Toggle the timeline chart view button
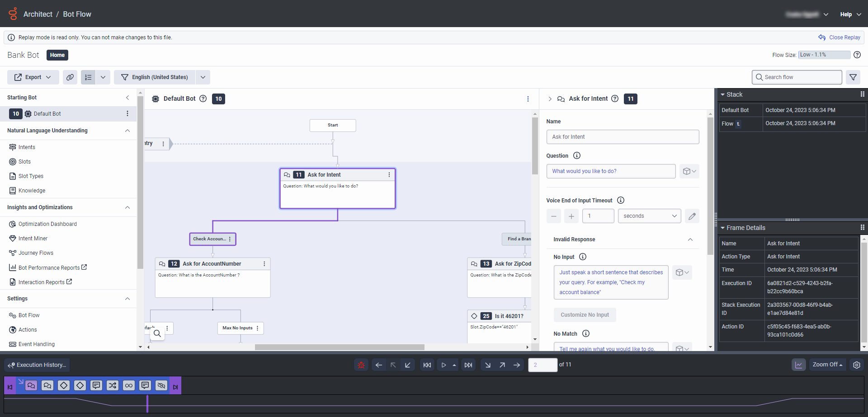The image size is (868, 417). pos(799,365)
